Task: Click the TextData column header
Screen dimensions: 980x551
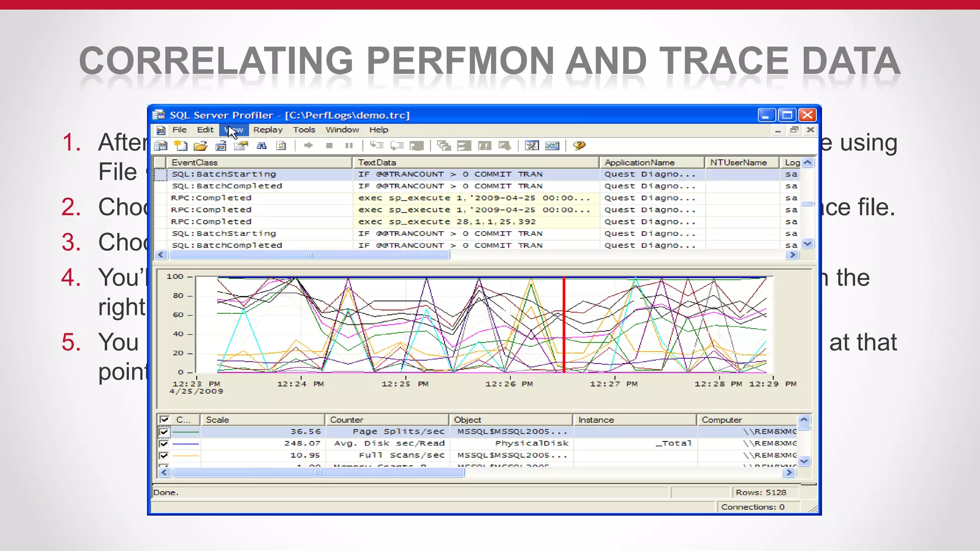Action: click(x=476, y=163)
